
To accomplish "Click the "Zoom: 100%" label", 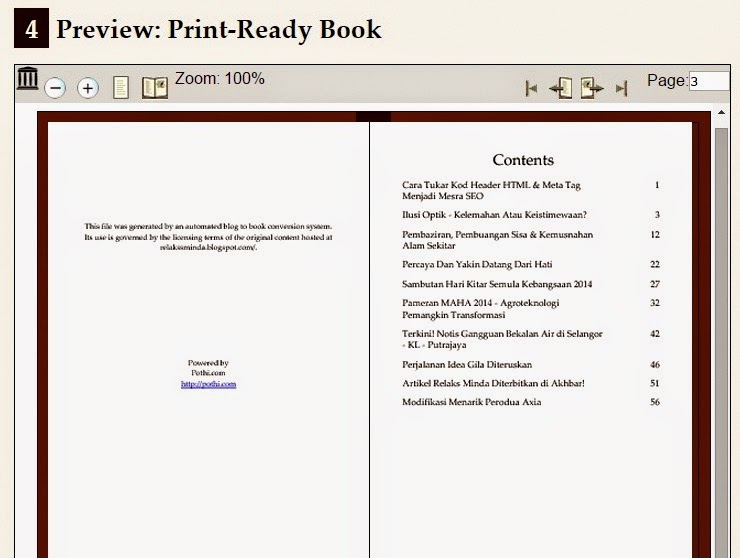I will (219, 78).
